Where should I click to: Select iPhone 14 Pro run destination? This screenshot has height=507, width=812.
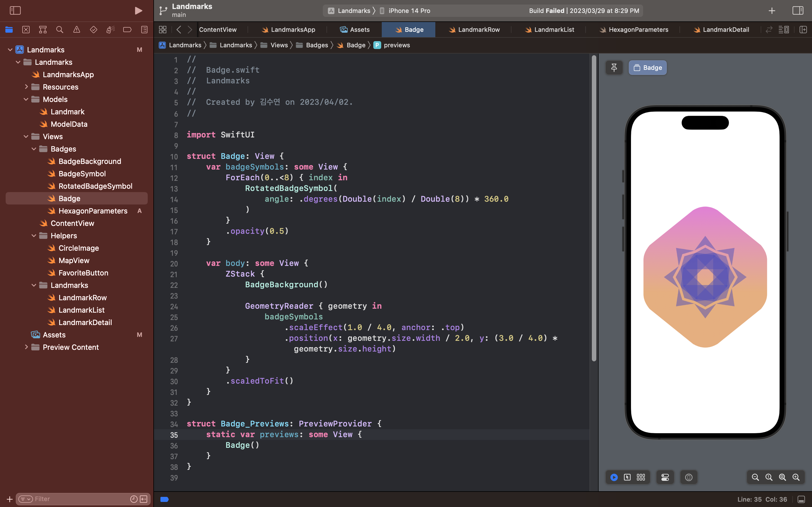click(x=409, y=11)
